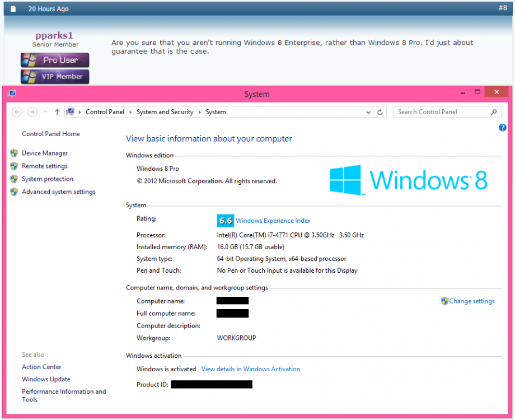Select System and Security breadcrumb
The image size is (515, 420).
tap(165, 112)
